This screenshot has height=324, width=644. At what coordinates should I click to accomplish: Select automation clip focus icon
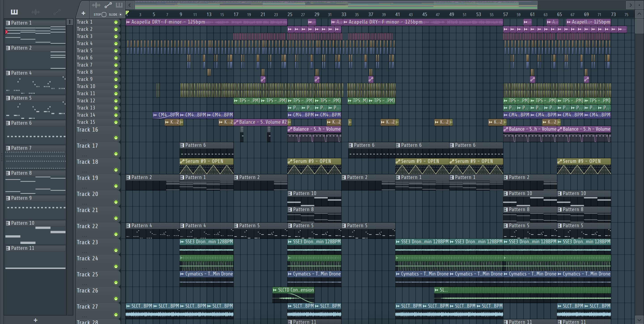point(108,5)
